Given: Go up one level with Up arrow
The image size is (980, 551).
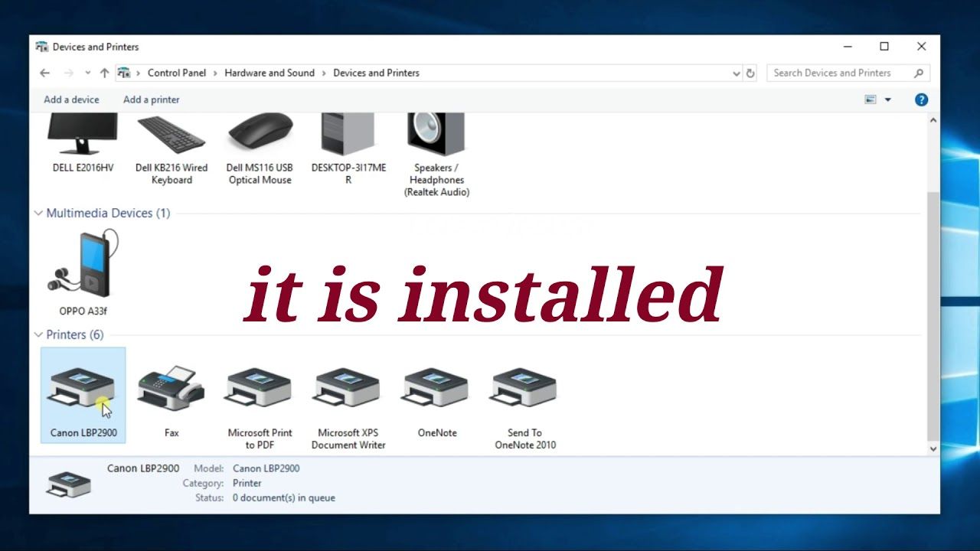Looking at the screenshot, I should tap(104, 73).
